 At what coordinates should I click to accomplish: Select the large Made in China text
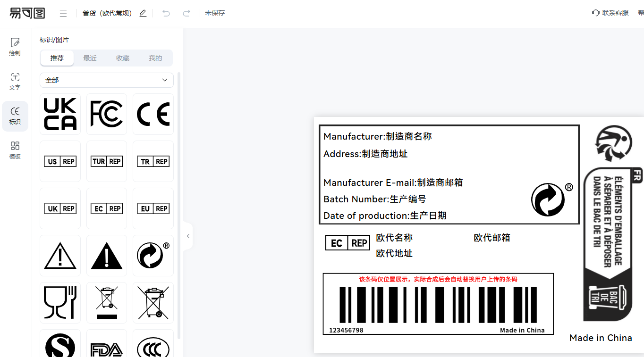point(601,338)
